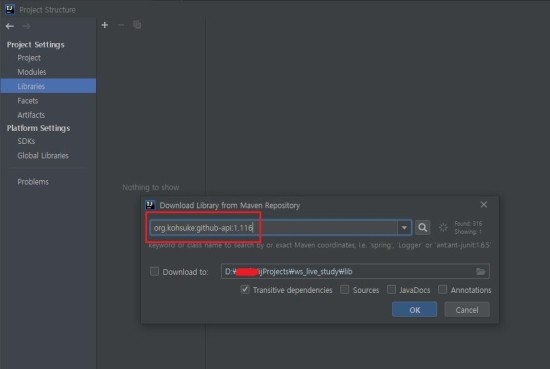Expand the Maven coordinates dropdown arrow
Image resolution: width=550 pixels, height=369 pixels.
[404, 228]
